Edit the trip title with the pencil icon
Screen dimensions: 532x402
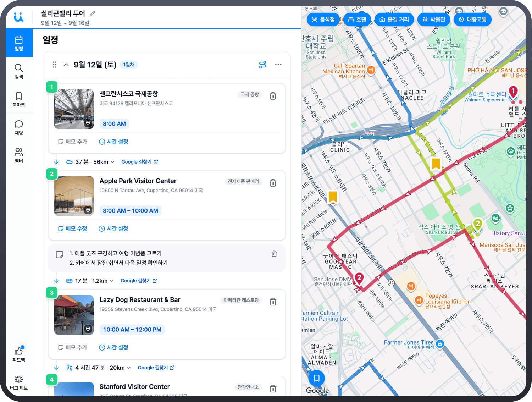93,13
